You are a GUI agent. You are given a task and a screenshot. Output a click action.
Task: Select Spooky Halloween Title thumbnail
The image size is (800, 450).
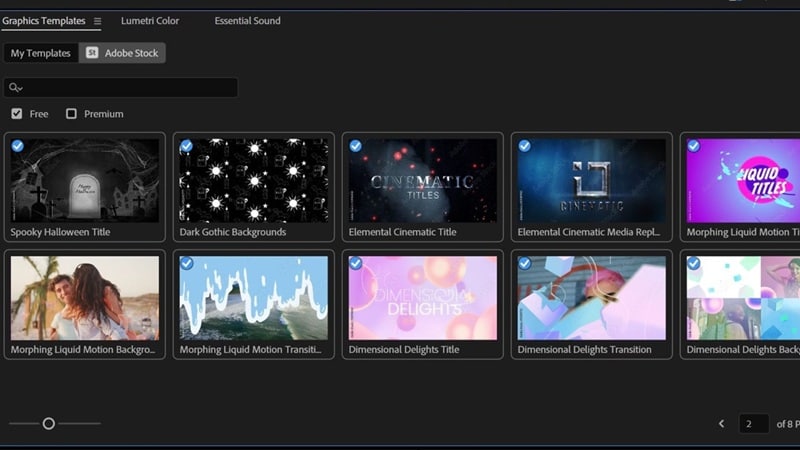pyautogui.click(x=85, y=181)
